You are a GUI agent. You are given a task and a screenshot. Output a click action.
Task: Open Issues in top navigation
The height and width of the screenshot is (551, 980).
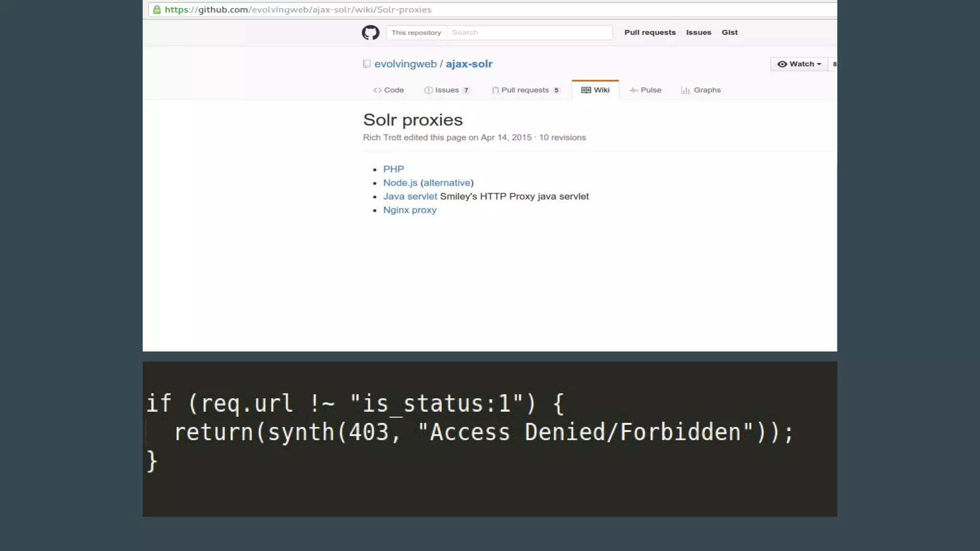click(698, 33)
